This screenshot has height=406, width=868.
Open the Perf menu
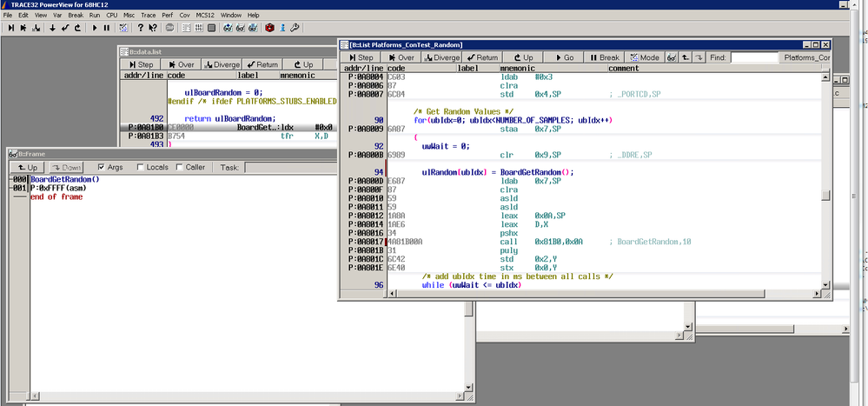(x=167, y=15)
